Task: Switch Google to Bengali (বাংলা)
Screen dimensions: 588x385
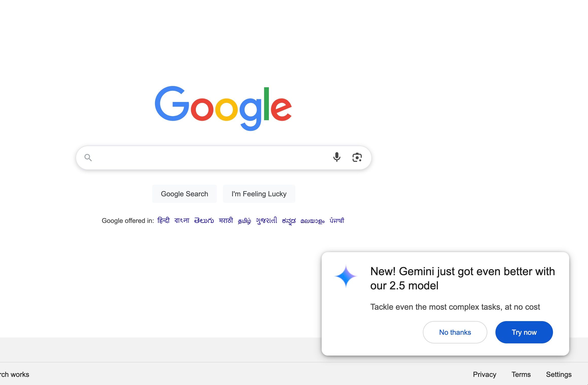Action: [182, 220]
